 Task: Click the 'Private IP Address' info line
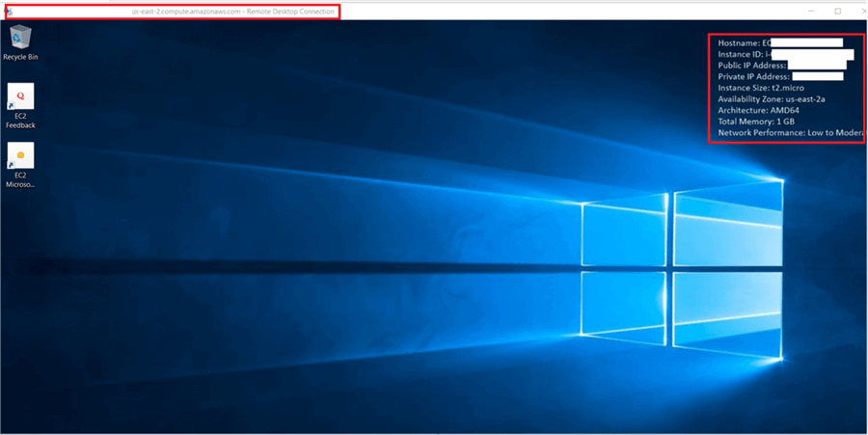tap(780, 76)
